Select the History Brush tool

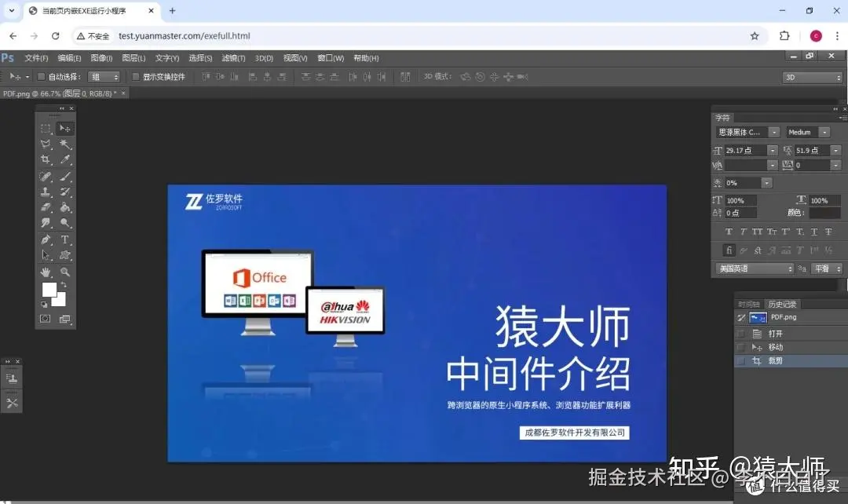pyautogui.click(x=65, y=192)
